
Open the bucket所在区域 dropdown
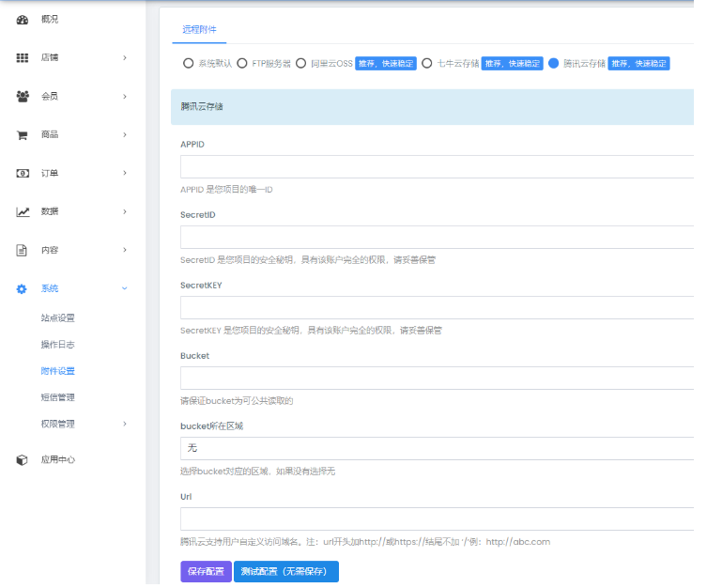pyautogui.click(x=437, y=448)
